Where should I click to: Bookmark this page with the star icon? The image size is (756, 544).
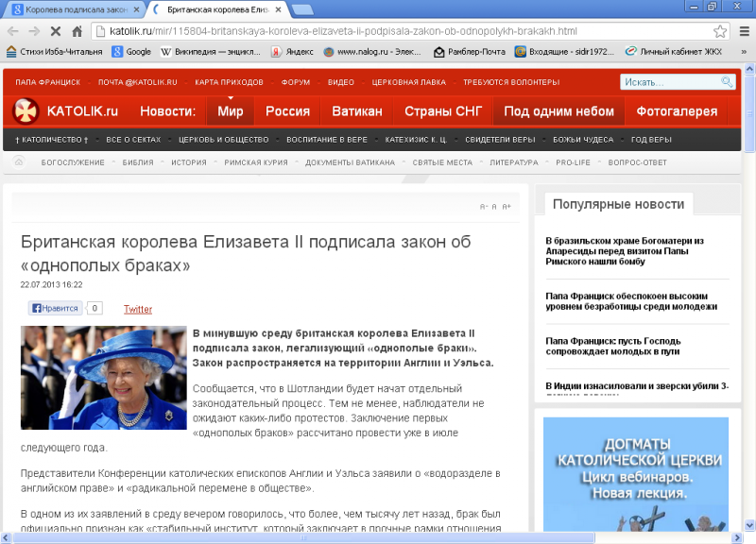pos(720,31)
